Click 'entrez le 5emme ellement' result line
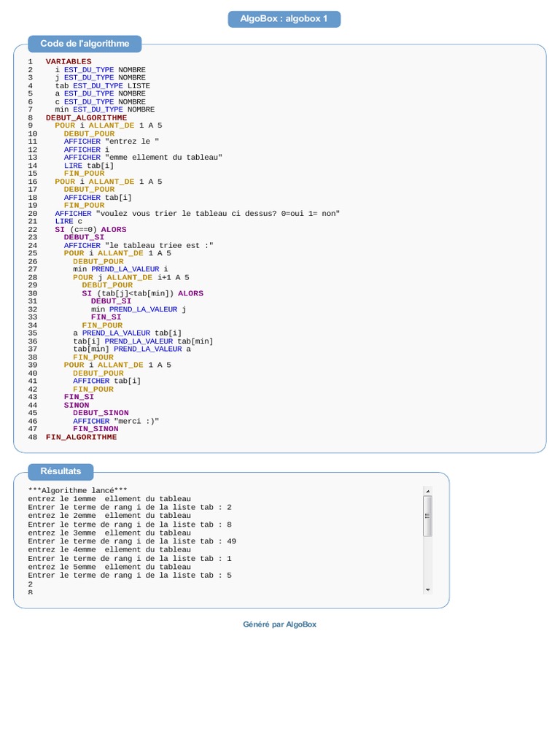Viewport: 560px width, 747px height. point(109,568)
